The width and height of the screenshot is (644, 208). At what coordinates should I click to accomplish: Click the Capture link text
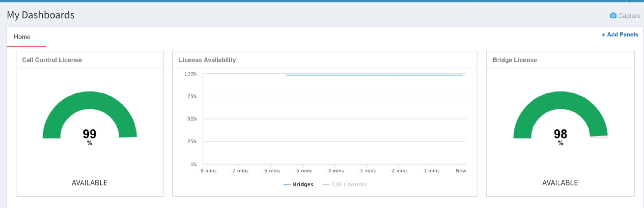coord(629,16)
